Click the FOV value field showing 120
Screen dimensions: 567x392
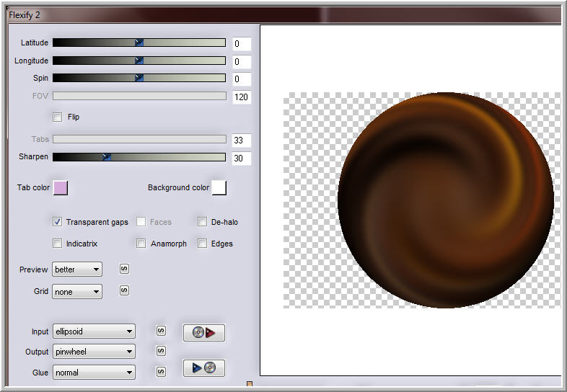(x=241, y=97)
